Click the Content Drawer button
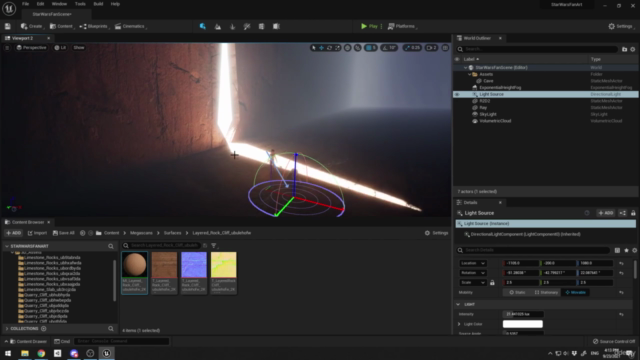Viewport: 640px width, 360px height. 28,341
